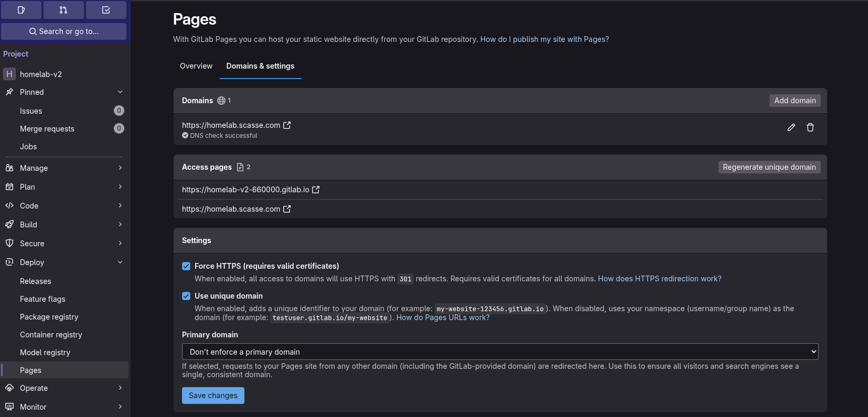Click the Search or go to field
The image size is (868, 417).
click(x=64, y=31)
